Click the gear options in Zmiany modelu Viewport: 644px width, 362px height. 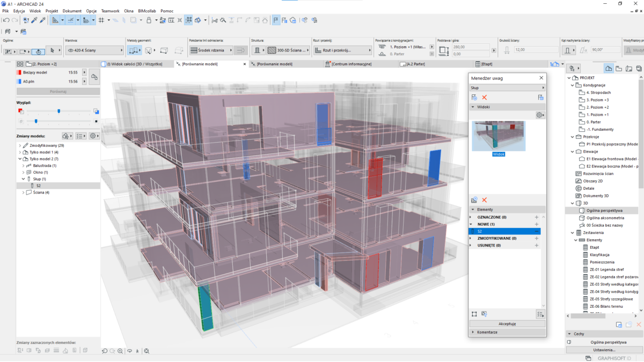94,136
